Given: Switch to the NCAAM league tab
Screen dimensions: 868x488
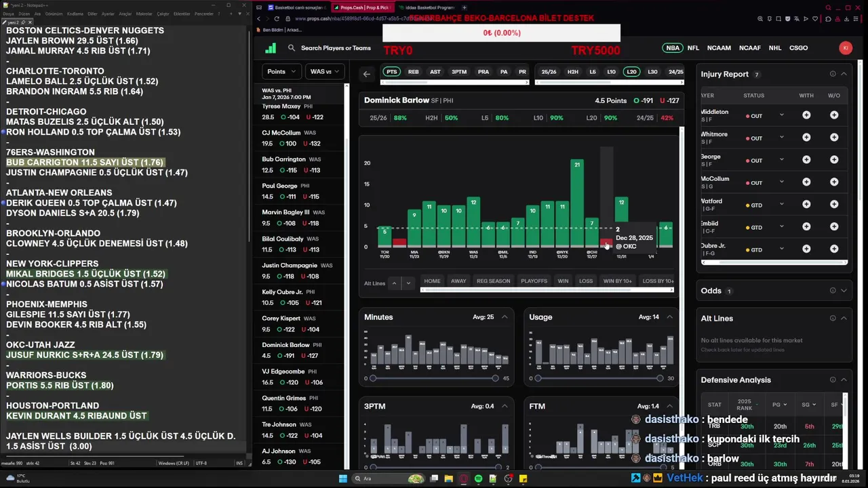Looking at the screenshot, I should pos(719,48).
